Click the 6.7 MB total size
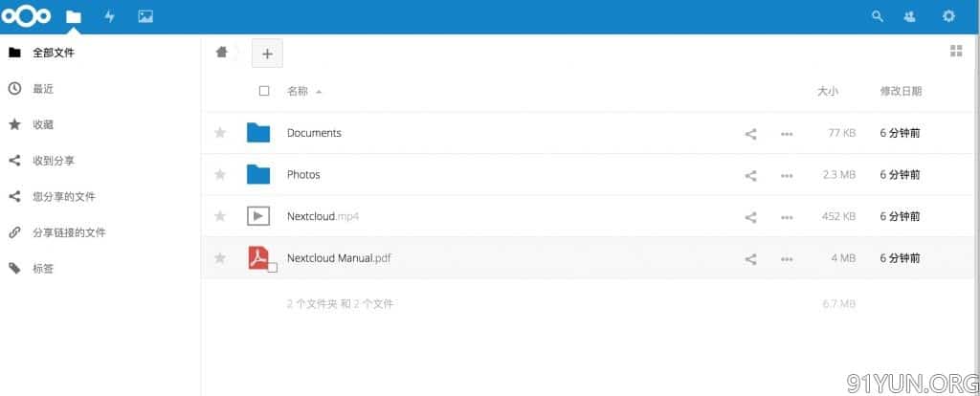Viewport: 980px width, 396px height. click(839, 304)
